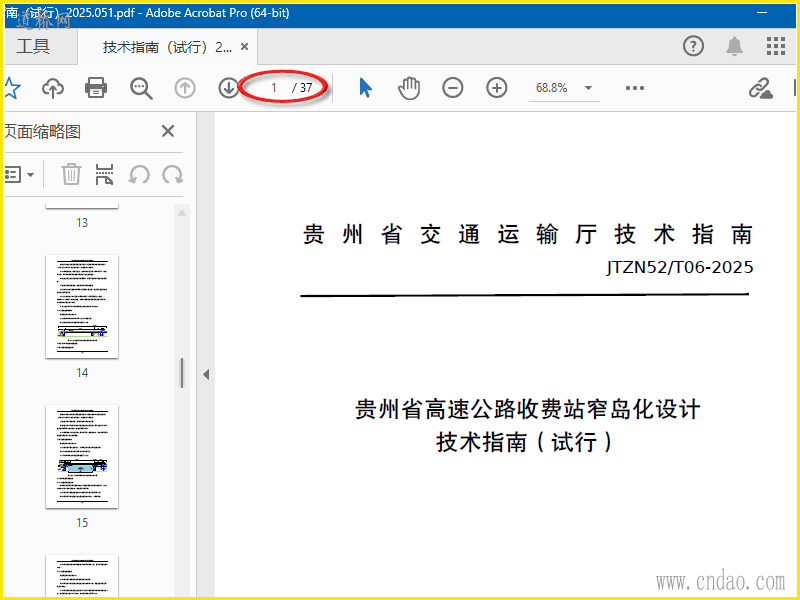Collapse the navigation pane with left triangle
800x600 pixels.
pyautogui.click(x=206, y=374)
